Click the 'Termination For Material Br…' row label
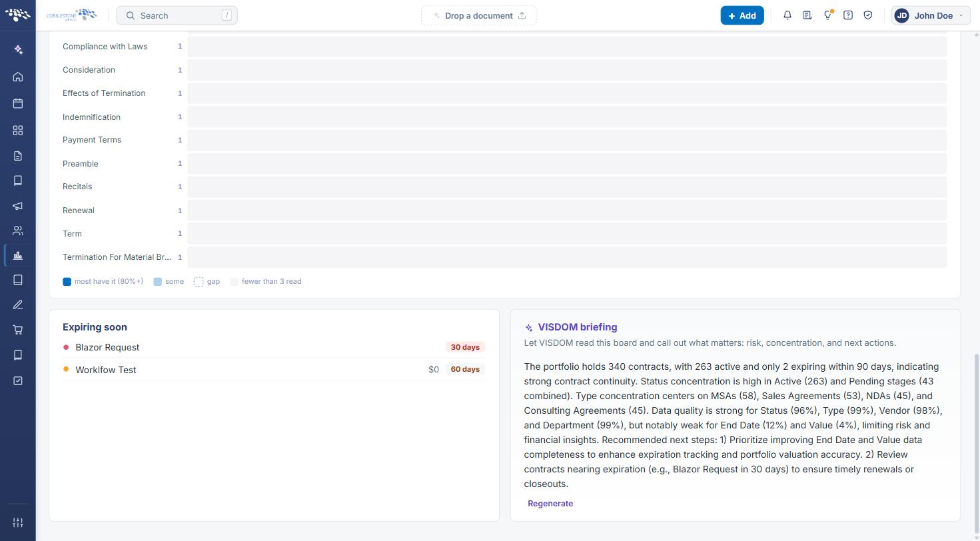 (117, 257)
